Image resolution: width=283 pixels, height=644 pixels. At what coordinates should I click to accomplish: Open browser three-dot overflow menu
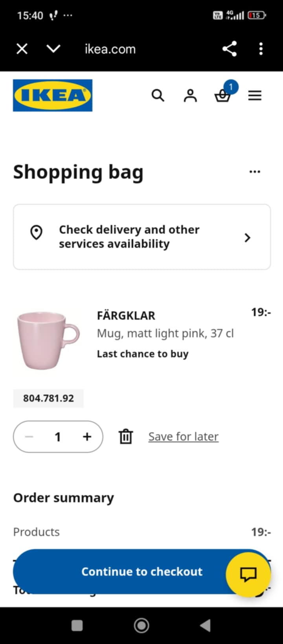[x=261, y=49]
